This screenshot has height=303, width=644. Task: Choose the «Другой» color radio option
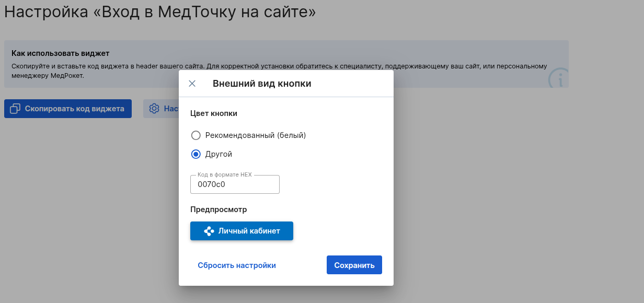coord(196,154)
